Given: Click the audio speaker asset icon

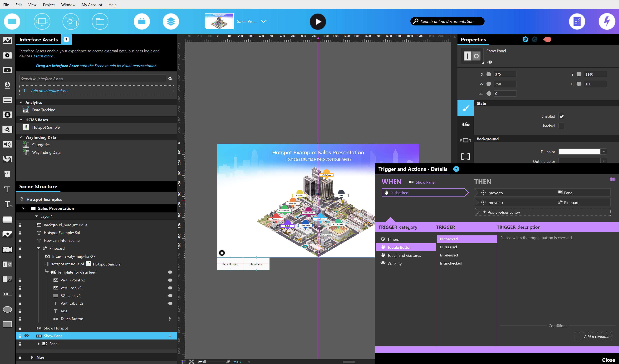Looking at the screenshot, I should point(7,144).
